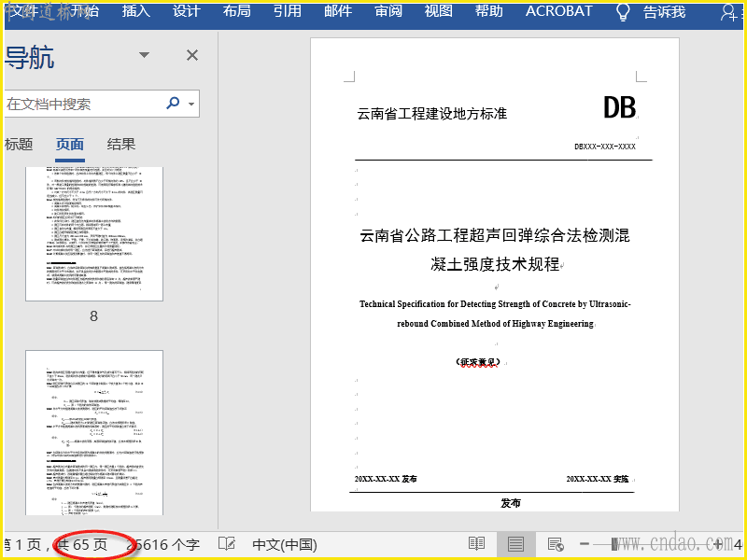Click the share person icon
Image resolution: width=747 pixels, height=560 pixels.
point(729,12)
